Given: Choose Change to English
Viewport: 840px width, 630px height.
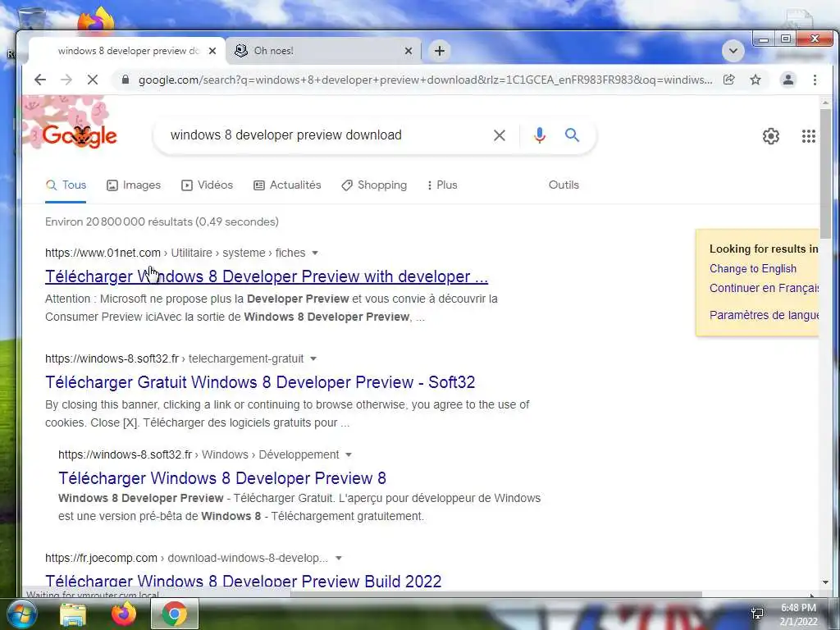Looking at the screenshot, I should pos(753,269).
